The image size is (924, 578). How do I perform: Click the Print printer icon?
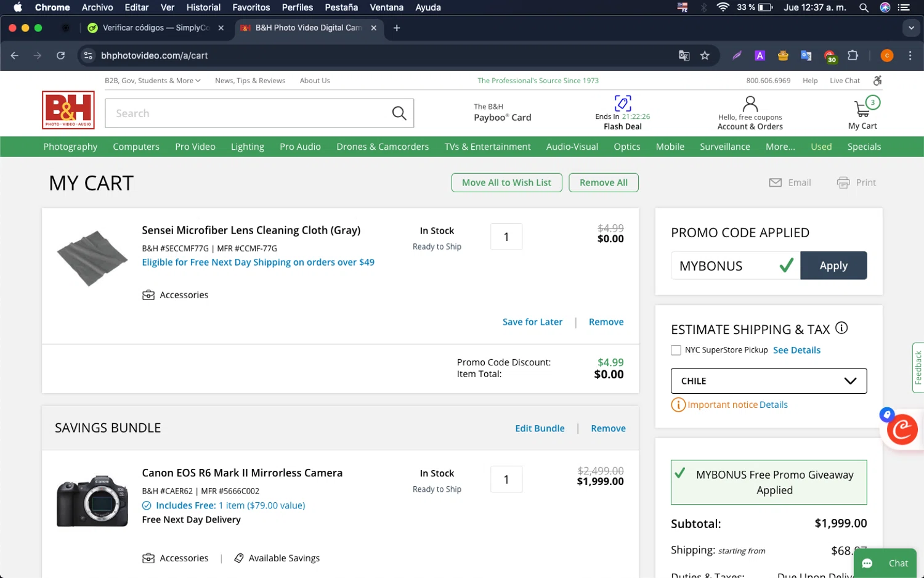click(x=843, y=182)
